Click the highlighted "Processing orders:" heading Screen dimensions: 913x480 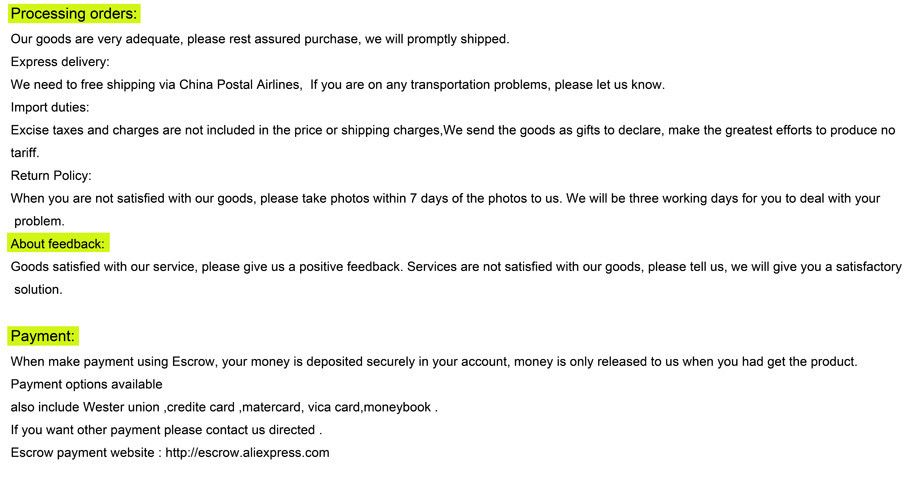[74, 14]
